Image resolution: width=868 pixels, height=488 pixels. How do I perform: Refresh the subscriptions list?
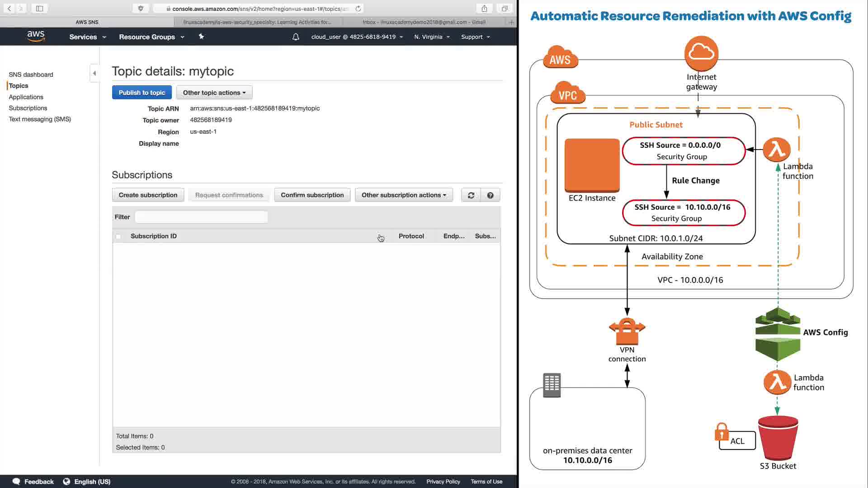point(471,195)
